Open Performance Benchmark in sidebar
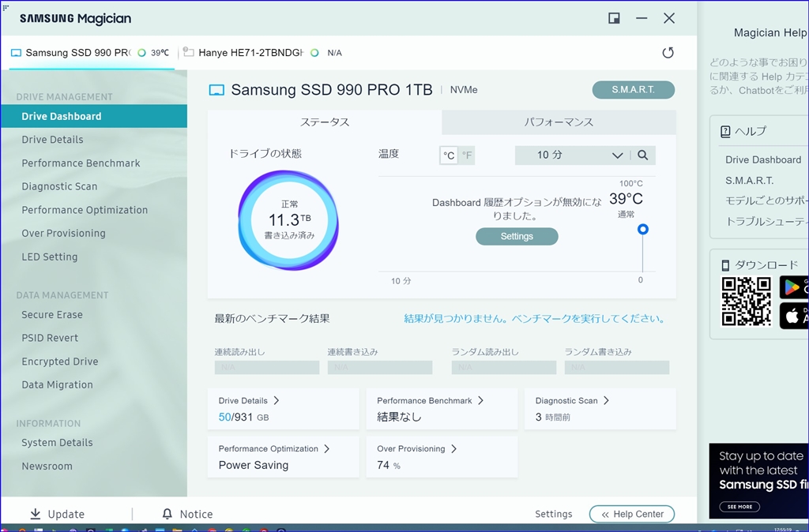809x532 pixels. tap(81, 163)
